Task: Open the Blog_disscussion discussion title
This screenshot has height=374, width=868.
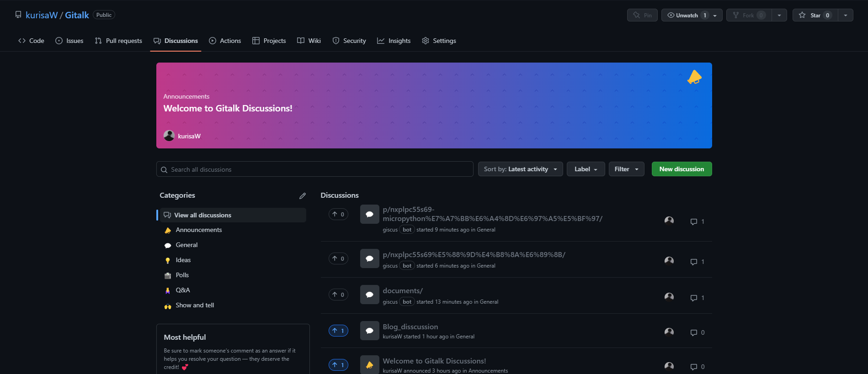Action: coord(410,327)
